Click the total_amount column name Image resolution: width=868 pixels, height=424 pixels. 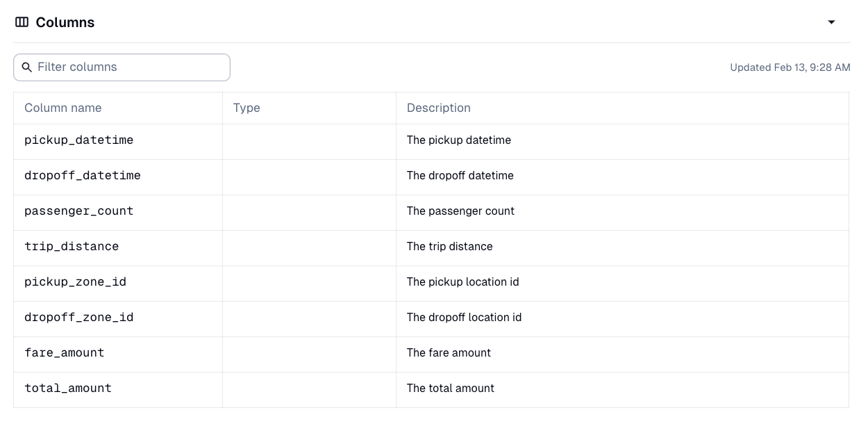point(67,388)
